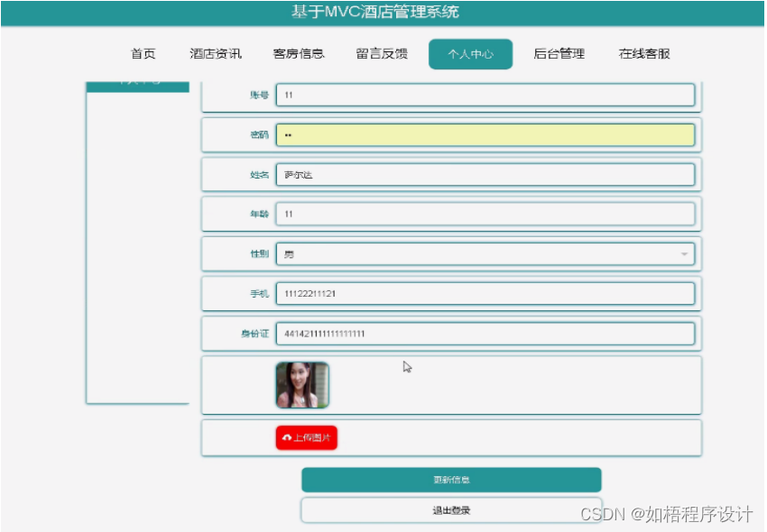Open the 在线客服 online service page
Viewport: 767px width, 532px height.
(x=642, y=53)
